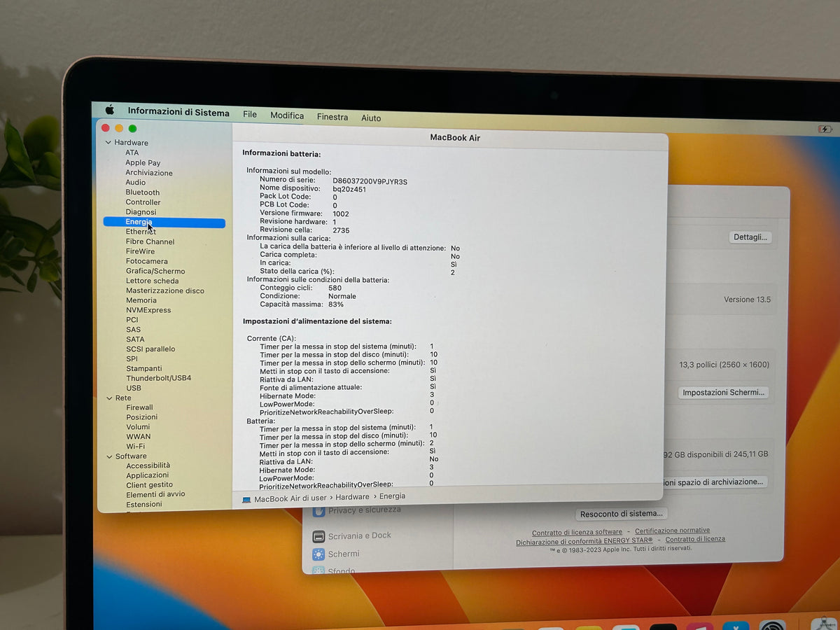This screenshot has height=630, width=840.
Task: Open the File menu
Action: pyautogui.click(x=250, y=114)
